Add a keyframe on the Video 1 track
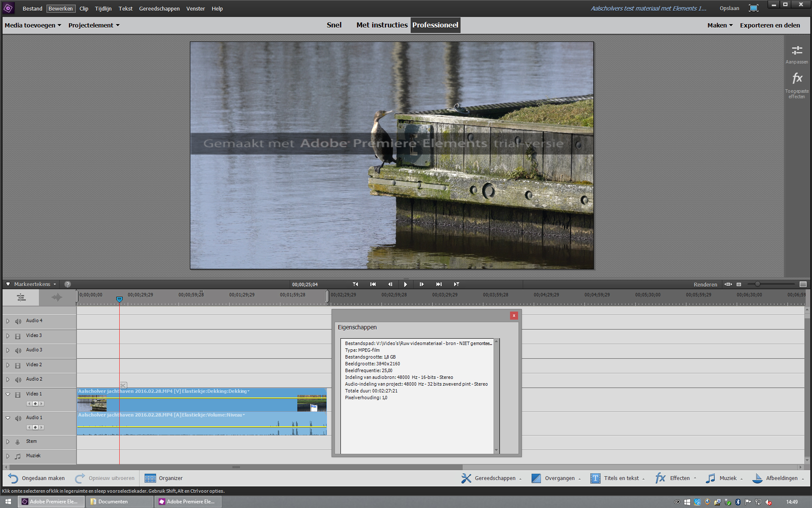The image size is (812, 508). [36, 404]
